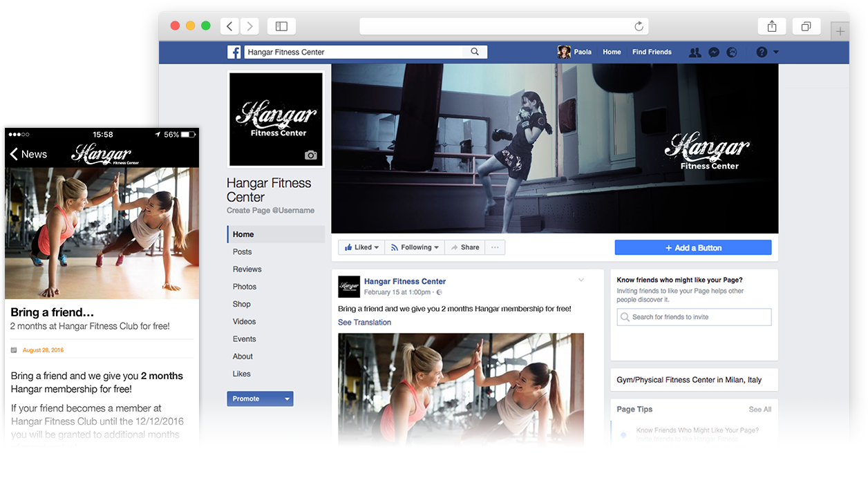This screenshot has width=868, height=498.
Task: Click the address bar in Safari
Action: [x=503, y=26]
